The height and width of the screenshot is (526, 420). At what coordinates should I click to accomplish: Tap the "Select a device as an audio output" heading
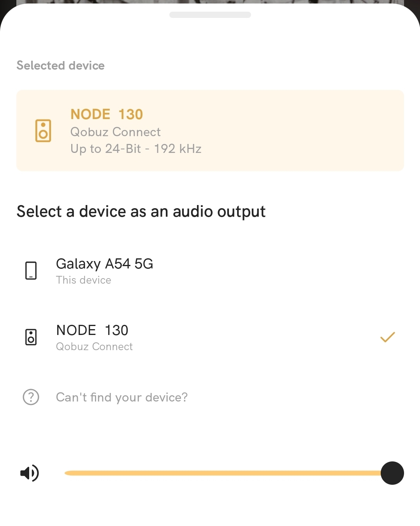(x=141, y=212)
